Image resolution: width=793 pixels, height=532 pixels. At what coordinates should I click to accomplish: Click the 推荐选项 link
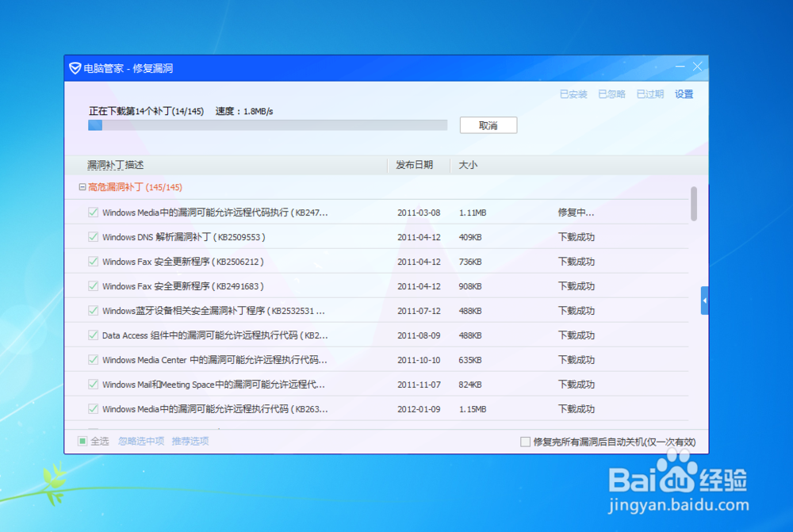tap(190, 441)
